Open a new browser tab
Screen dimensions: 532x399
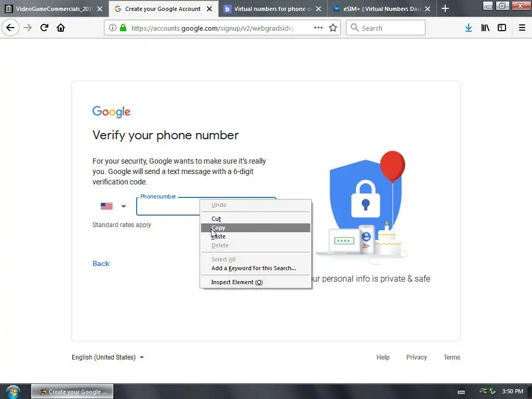(445, 9)
